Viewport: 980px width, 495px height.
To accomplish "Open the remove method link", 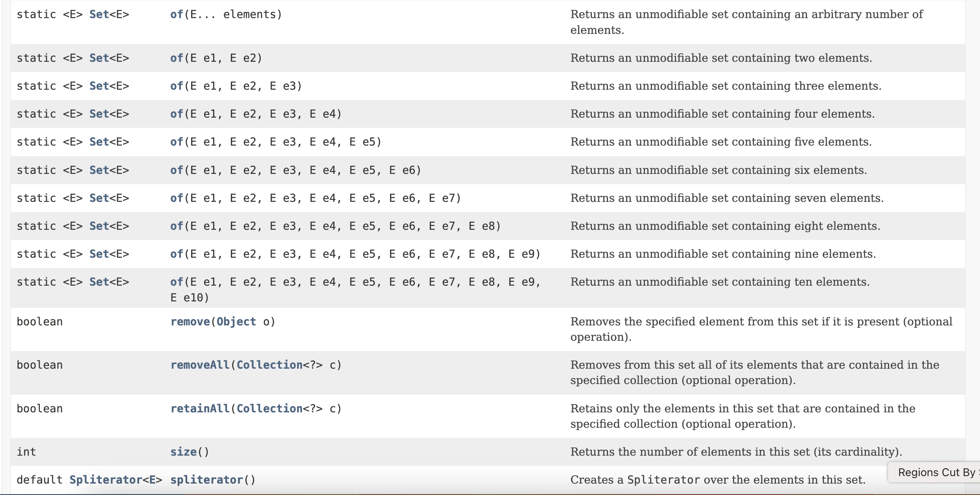I will (x=190, y=322).
